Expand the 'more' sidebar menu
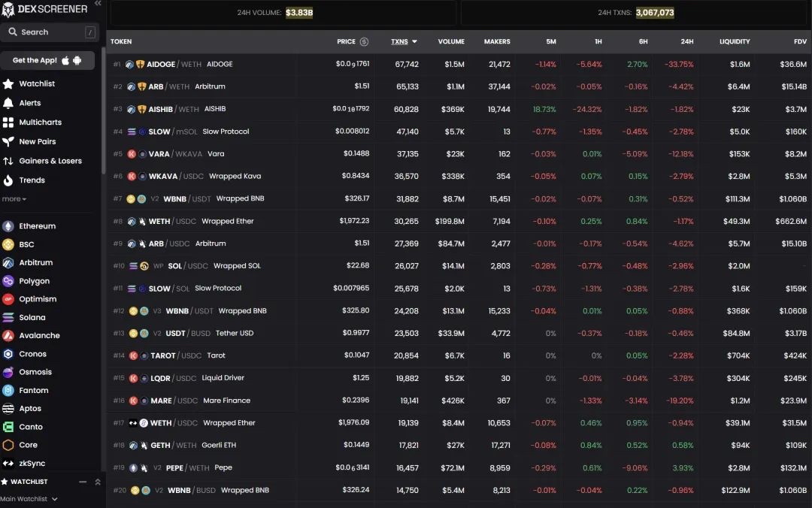 click(14, 199)
